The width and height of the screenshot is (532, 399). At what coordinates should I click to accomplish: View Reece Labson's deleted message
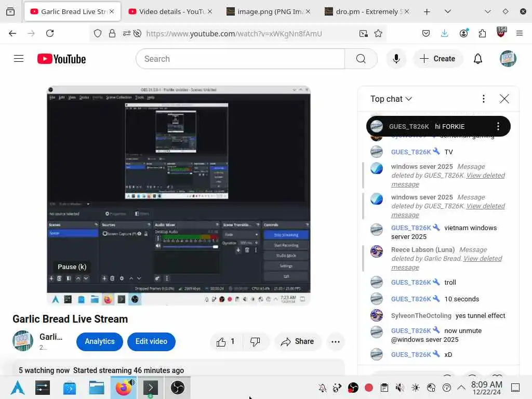[x=446, y=263]
